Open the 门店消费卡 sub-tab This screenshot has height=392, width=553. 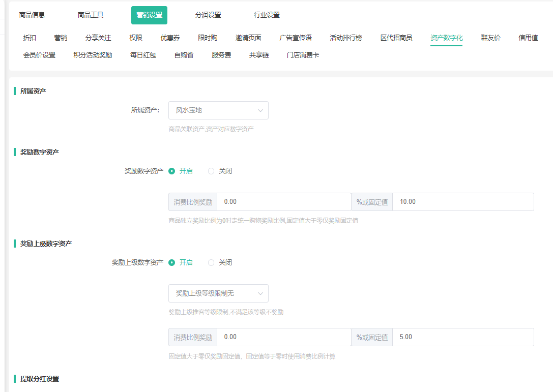tap(303, 55)
